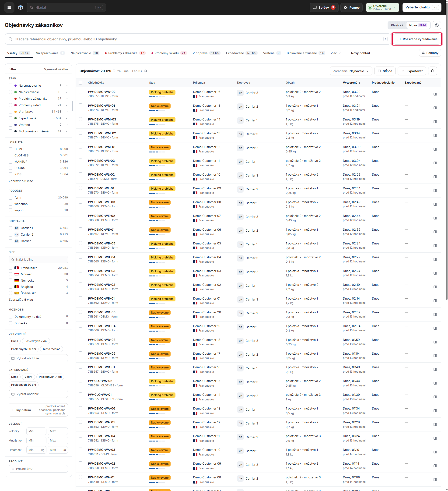Image resolution: width=448 pixels, height=491 pixels.
Task: Open the Otvorené status dropdown
Action: tap(383, 7)
